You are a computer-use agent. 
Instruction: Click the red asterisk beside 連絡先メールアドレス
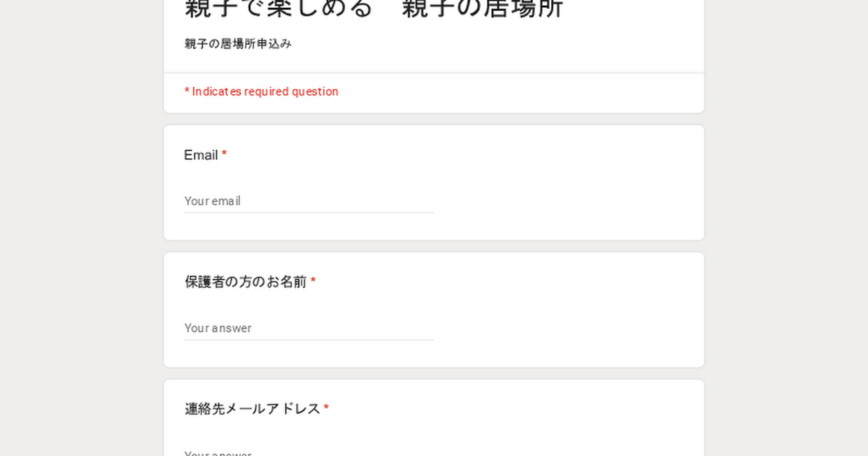[x=326, y=409]
